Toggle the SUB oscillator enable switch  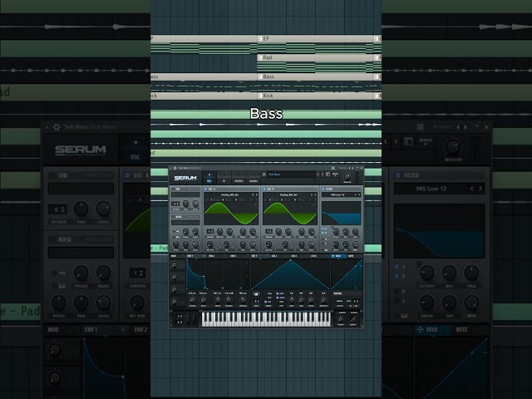click(173, 189)
